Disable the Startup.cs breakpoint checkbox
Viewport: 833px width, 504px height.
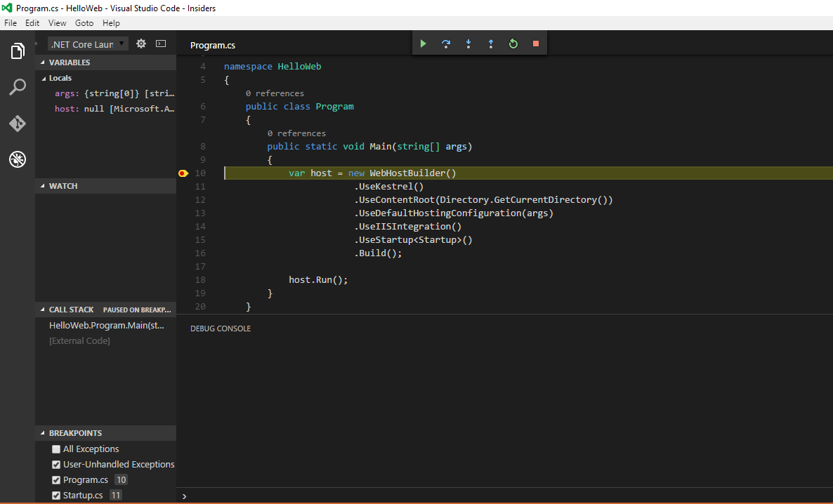tap(56, 496)
